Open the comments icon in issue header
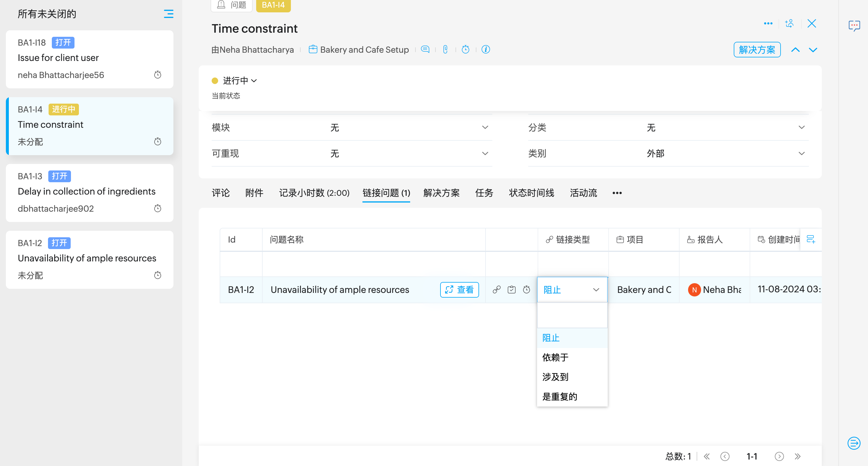 [425, 49]
